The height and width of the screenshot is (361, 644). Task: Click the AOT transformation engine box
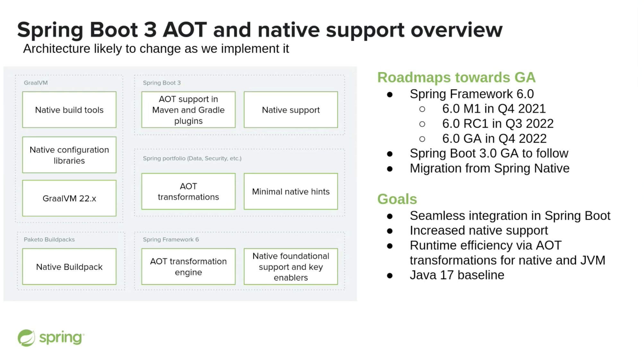point(188,266)
